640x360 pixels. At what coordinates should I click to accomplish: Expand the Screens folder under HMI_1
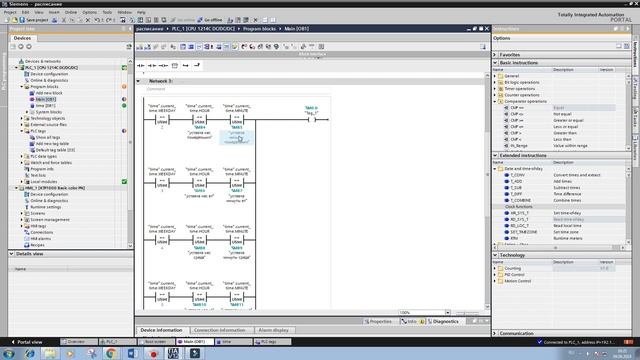pos(22,213)
